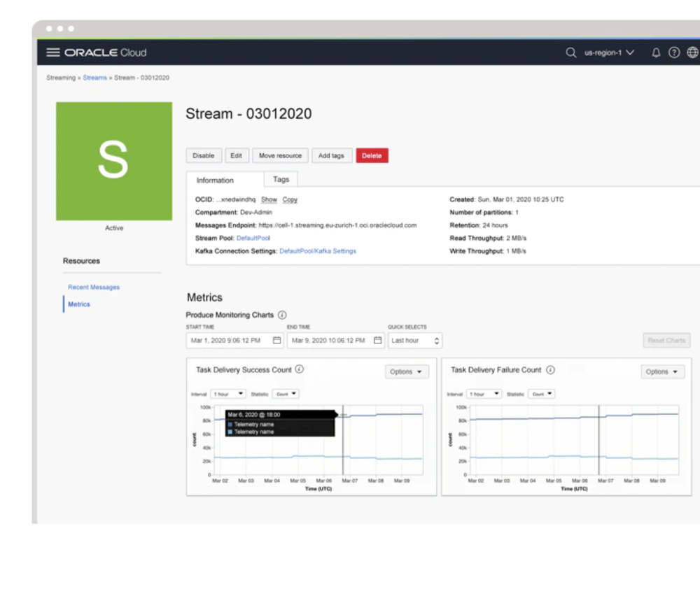Click the Oracle Cloud logo
The height and width of the screenshot is (589, 700).
[106, 52]
